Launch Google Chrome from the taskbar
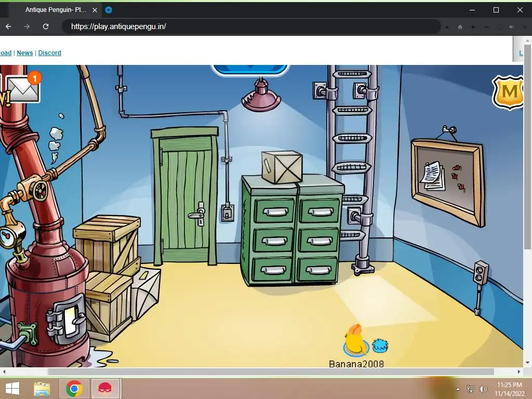 tap(74, 389)
